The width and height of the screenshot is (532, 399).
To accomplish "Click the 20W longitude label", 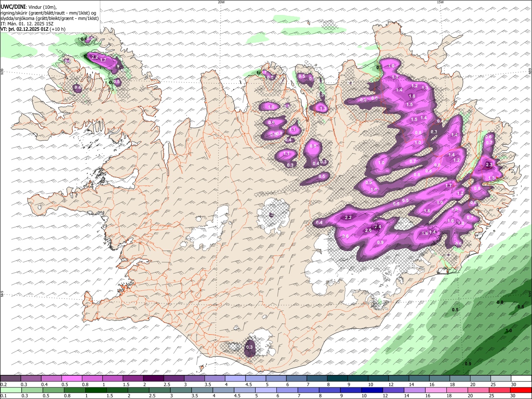I will pyautogui.click(x=221, y=2).
